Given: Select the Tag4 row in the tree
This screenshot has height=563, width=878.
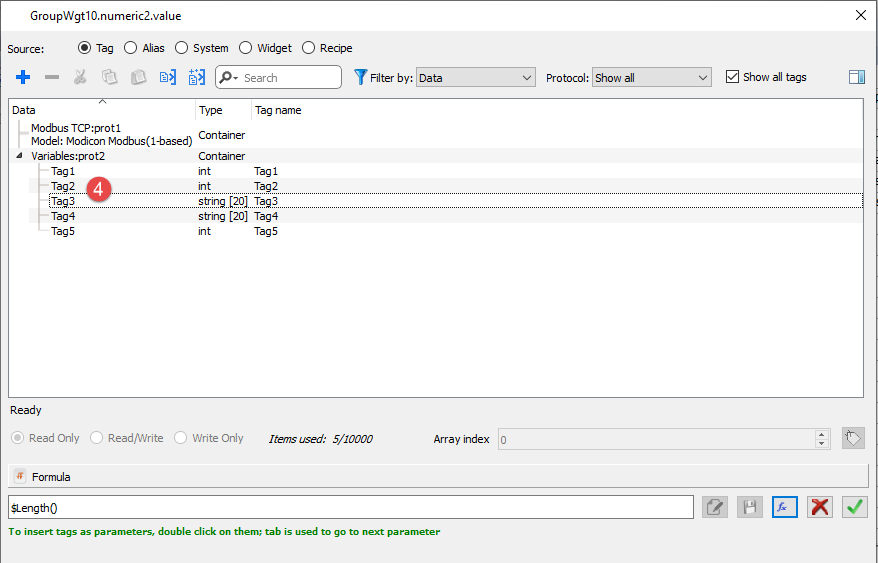Looking at the screenshot, I should point(63,216).
